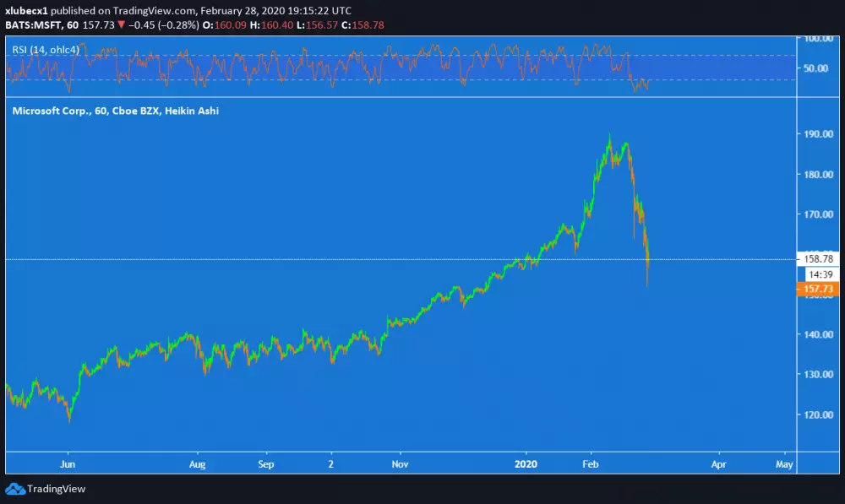Screen dimensions: 845x504
Task: Select the 120.00 price axis label
Action: (x=819, y=415)
